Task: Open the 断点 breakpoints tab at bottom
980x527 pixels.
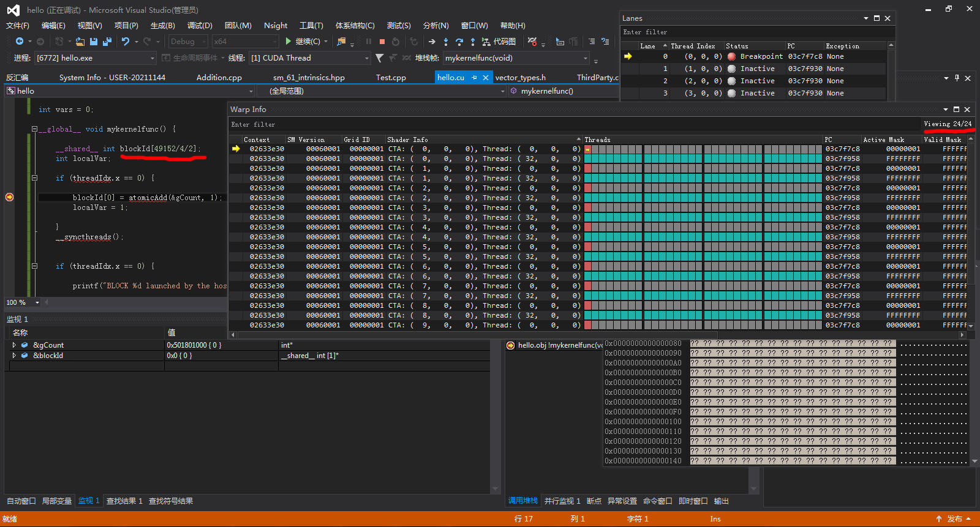Action: [x=594, y=501]
